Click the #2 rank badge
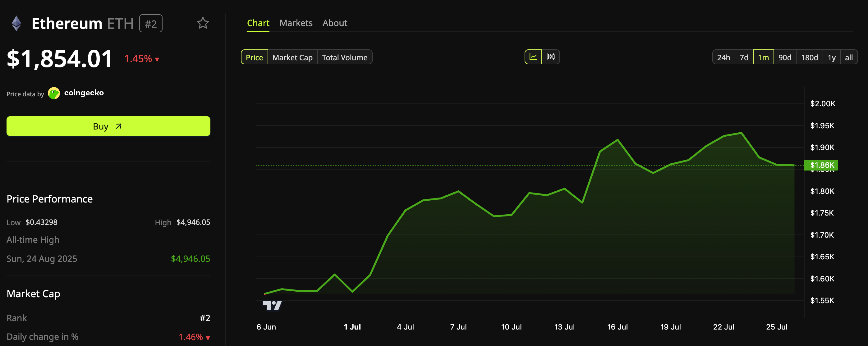Image resolution: width=868 pixels, height=346 pixels. (151, 24)
